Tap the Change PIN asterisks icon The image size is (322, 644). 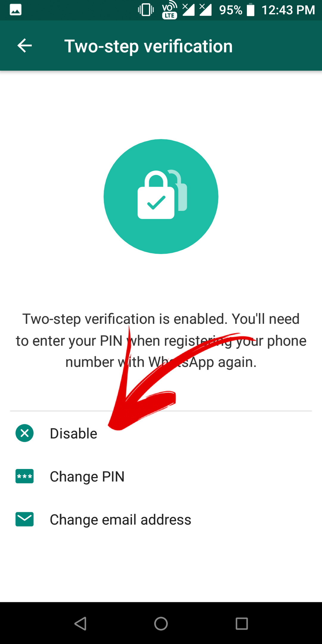tap(24, 476)
